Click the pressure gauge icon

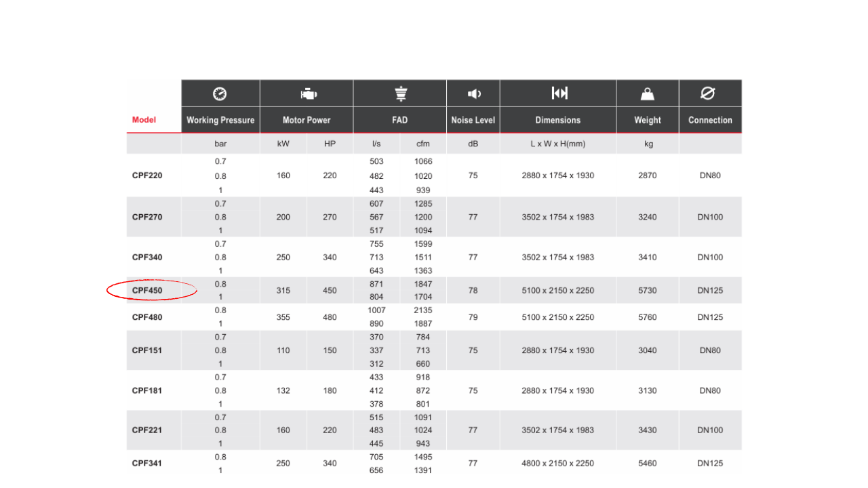[x=220, y=94]
